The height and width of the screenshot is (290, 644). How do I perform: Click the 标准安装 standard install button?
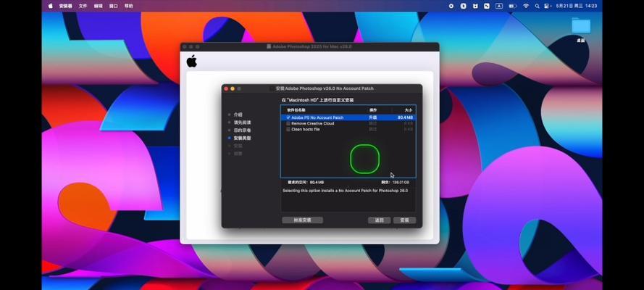coord(302,220)
